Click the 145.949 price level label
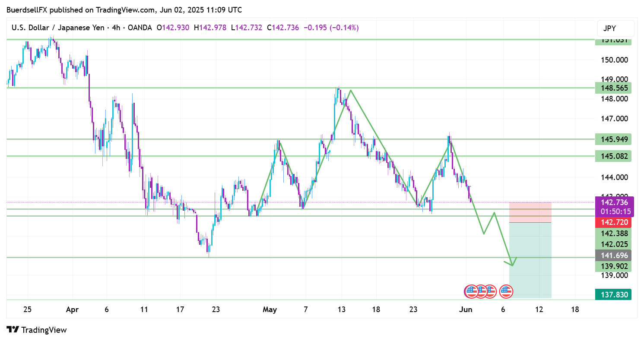The height and width of the screenshot is (341, 644). pos(613,139)
